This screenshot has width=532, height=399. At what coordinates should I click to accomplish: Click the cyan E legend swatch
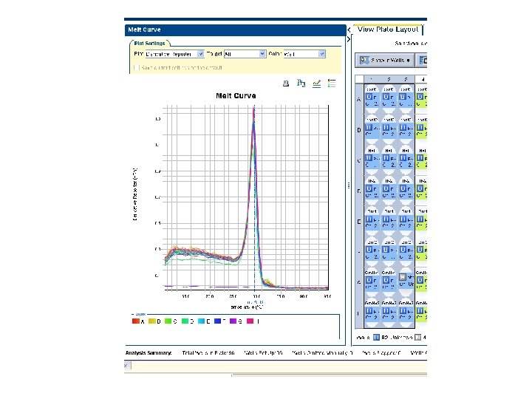pyautogui.click(x=202, y=321)
